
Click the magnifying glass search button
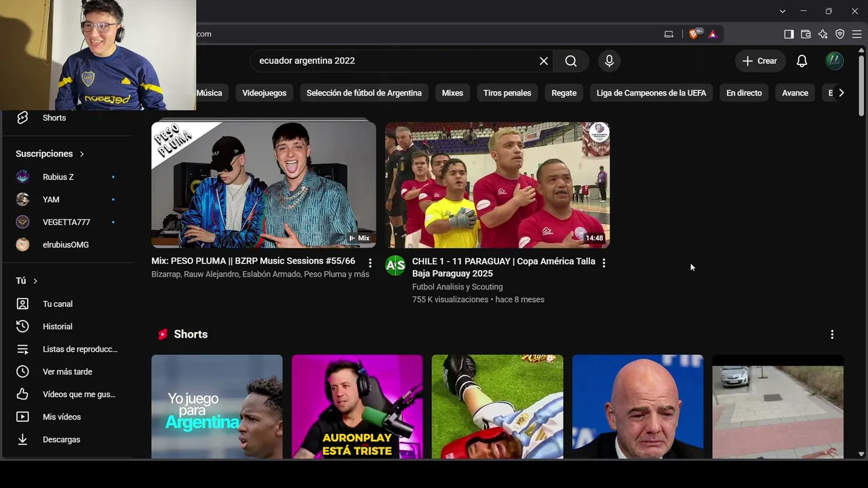coord(571,61)
